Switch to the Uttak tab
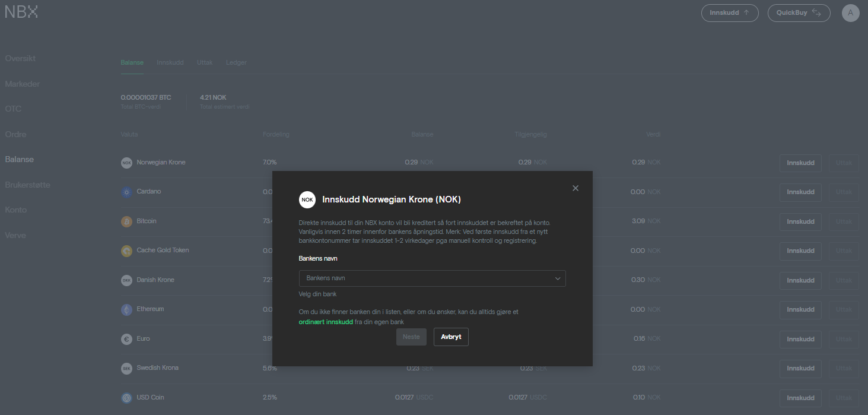 205,62
